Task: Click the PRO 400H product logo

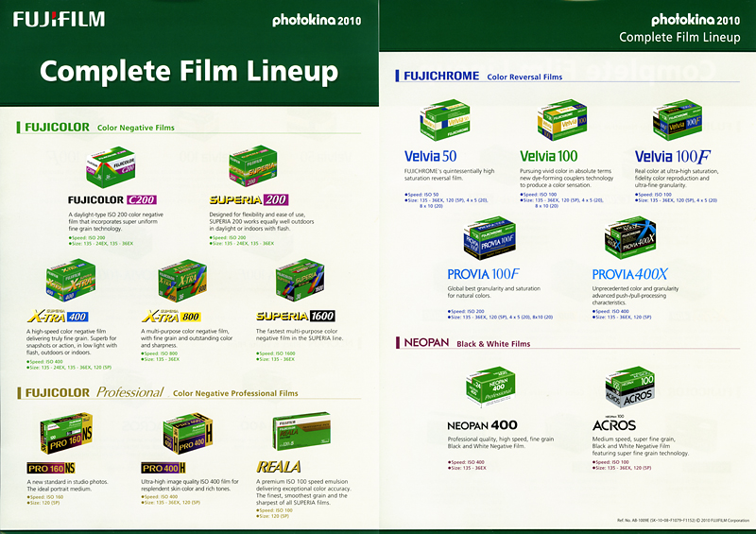Action: coord(163,468)
